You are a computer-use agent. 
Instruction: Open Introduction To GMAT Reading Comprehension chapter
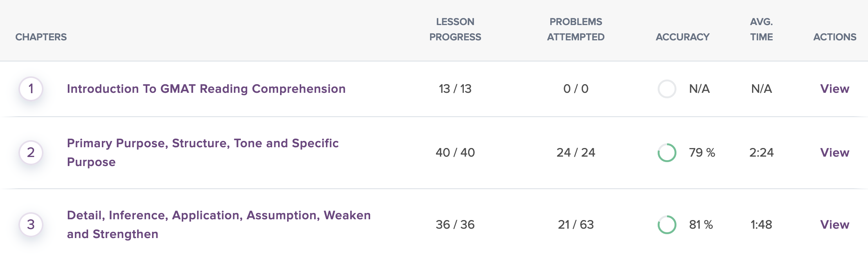point(206,89)
